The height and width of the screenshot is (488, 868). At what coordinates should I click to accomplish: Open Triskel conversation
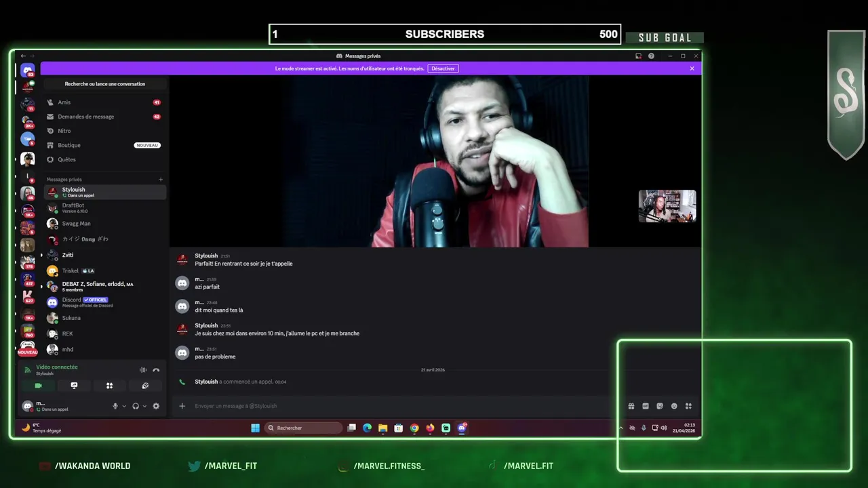tap(105, 270)
